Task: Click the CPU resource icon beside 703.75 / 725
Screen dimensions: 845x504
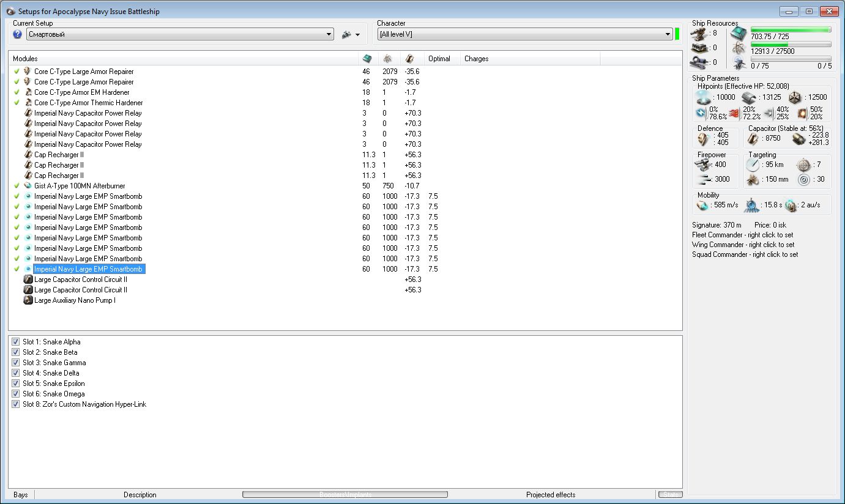Action: coord(739,35)
